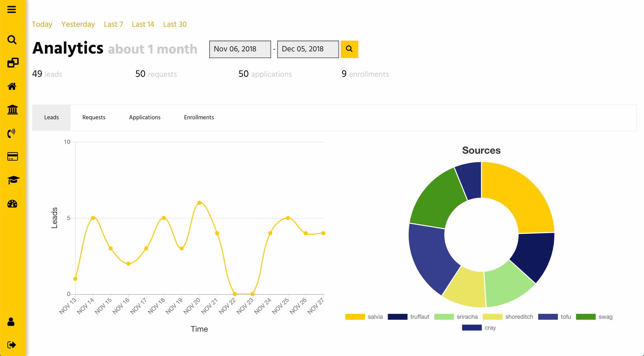This screenshot has height=356, width=644.
Task: Open the credit card payments icon
Action: (13, 157)
